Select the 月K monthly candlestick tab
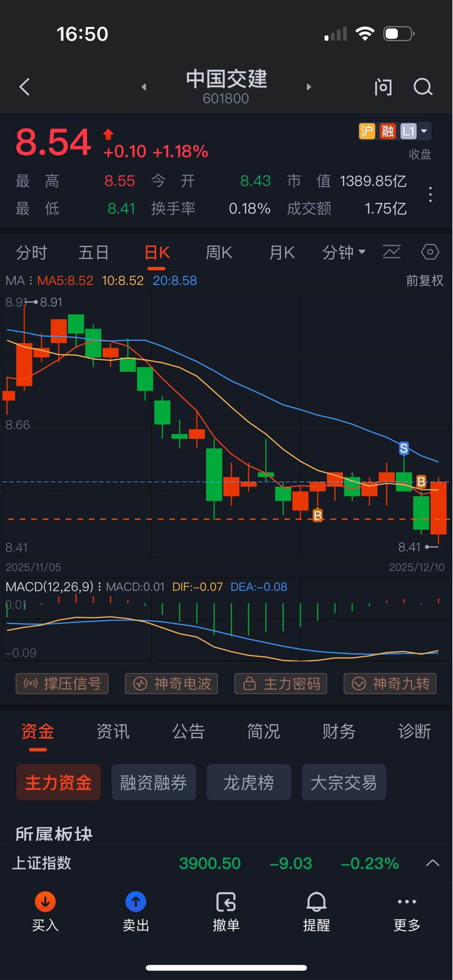Screen dimensions: 453x980 (x=282, y=253)
